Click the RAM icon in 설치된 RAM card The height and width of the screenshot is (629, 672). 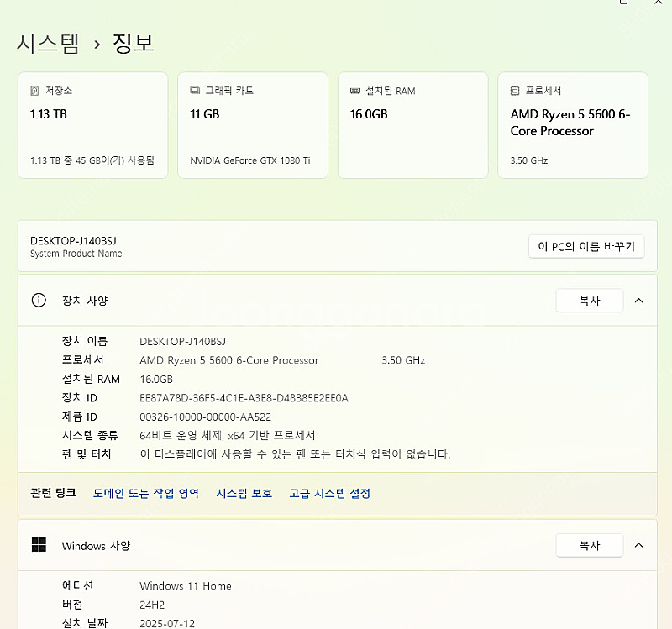[x=354, y=91]
